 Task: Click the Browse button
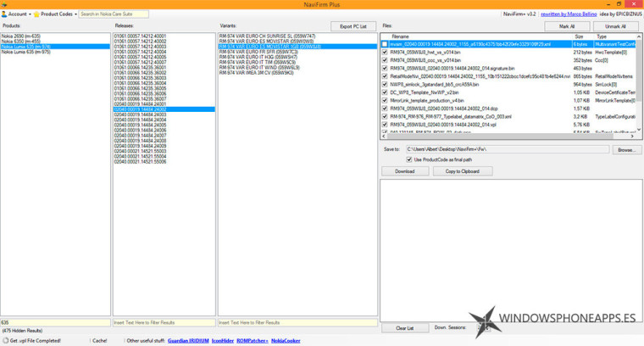627,150
